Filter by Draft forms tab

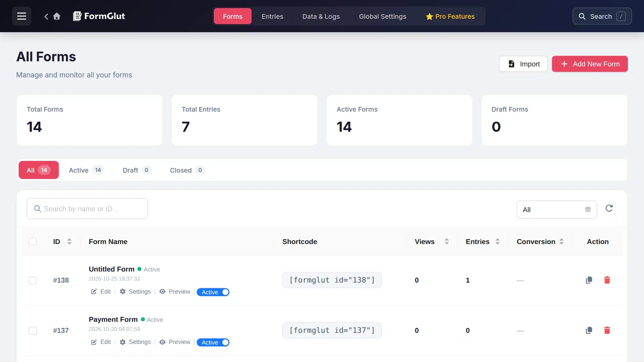137,170
